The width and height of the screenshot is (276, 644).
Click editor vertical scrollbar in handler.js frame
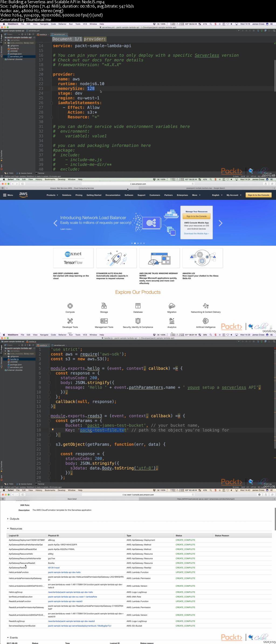point(275,399)
